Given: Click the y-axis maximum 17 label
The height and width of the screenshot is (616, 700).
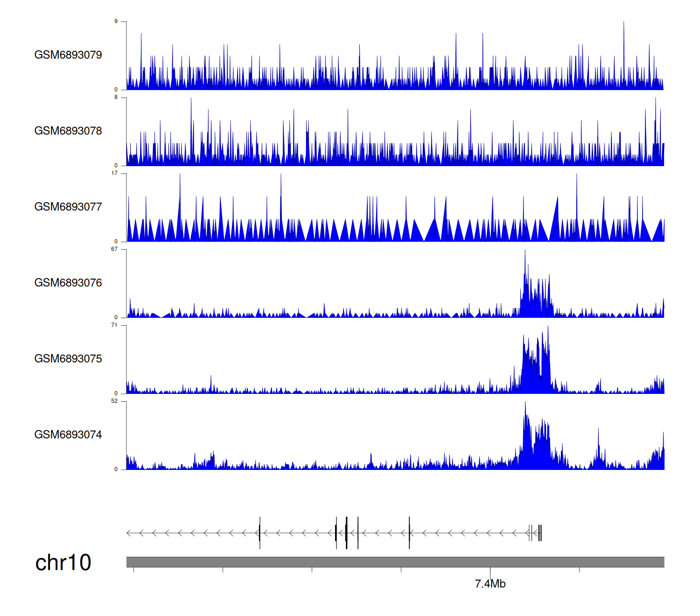Looking at the screenshot, I should tap(114, 173).
